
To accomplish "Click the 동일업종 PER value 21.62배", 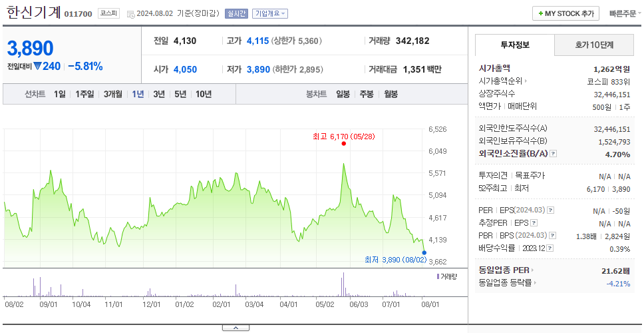I will [615, 271].
